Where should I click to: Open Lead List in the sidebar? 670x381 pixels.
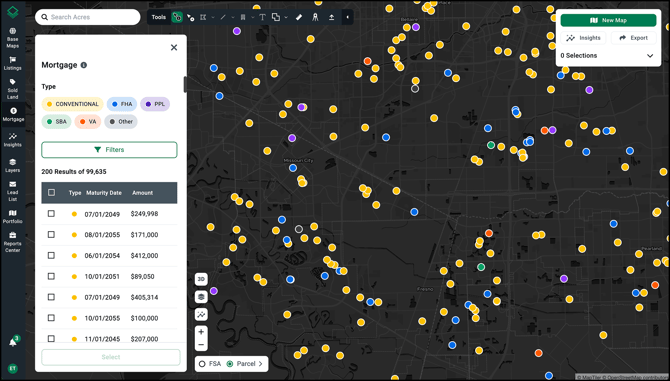coord(12,191)
